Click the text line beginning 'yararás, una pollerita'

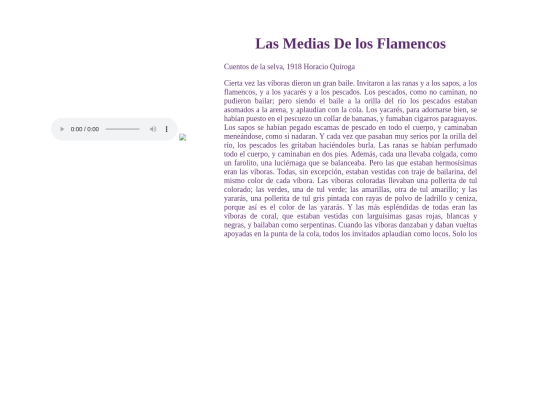tap(350, 198)
